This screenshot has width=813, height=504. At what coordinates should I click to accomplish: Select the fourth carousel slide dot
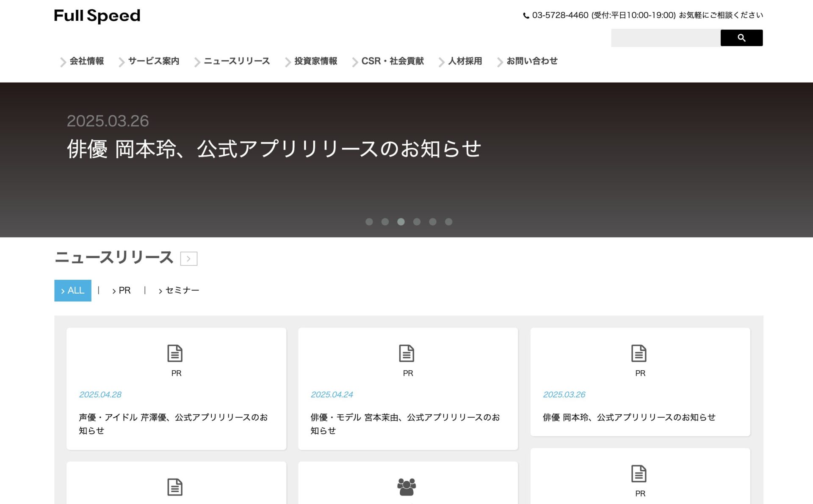(417, 222)
